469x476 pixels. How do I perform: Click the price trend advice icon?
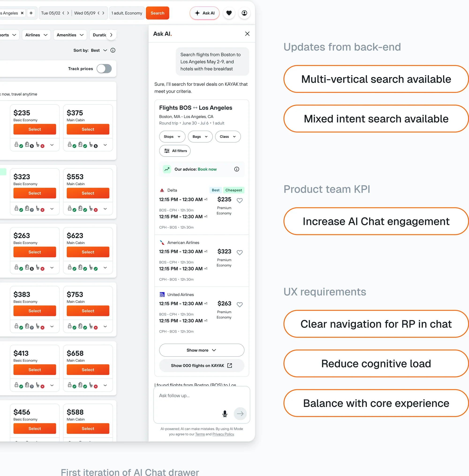(167, 169)
